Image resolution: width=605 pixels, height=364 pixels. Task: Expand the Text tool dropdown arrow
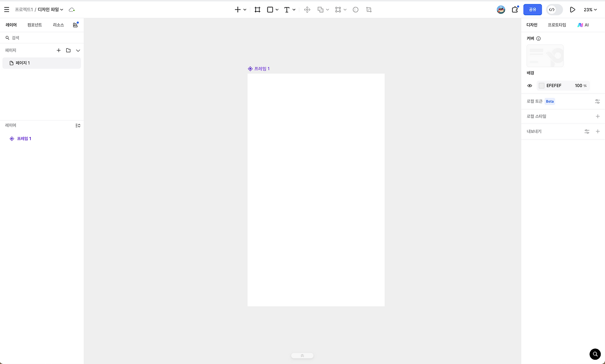click(x=294, y=9)
